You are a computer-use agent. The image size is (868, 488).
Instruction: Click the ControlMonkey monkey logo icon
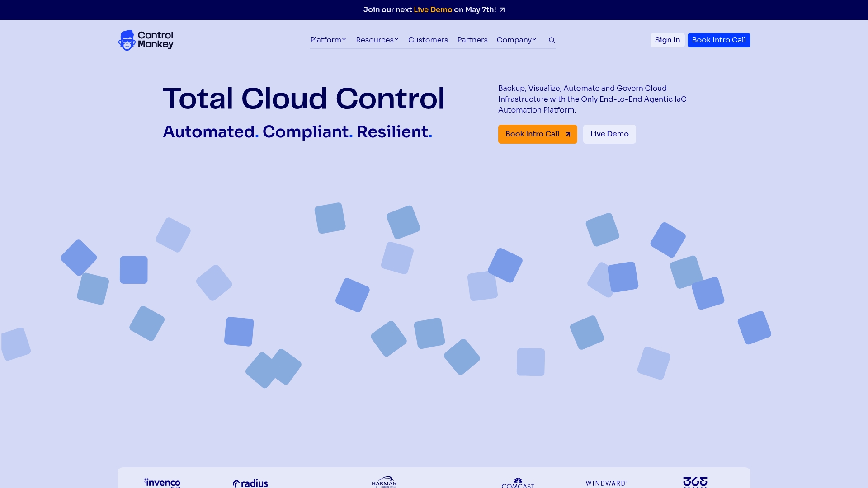(126, 40)
